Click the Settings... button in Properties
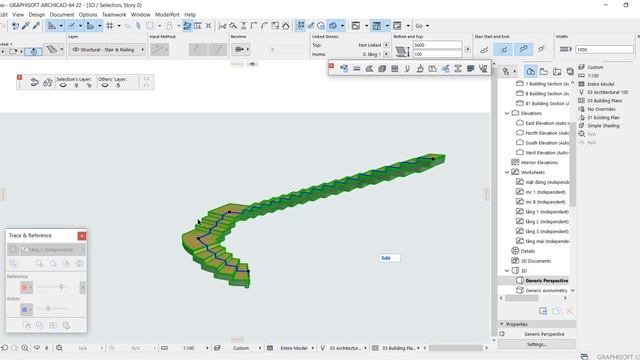This screenshot has height=360, width=640. [x=536, y=344]
